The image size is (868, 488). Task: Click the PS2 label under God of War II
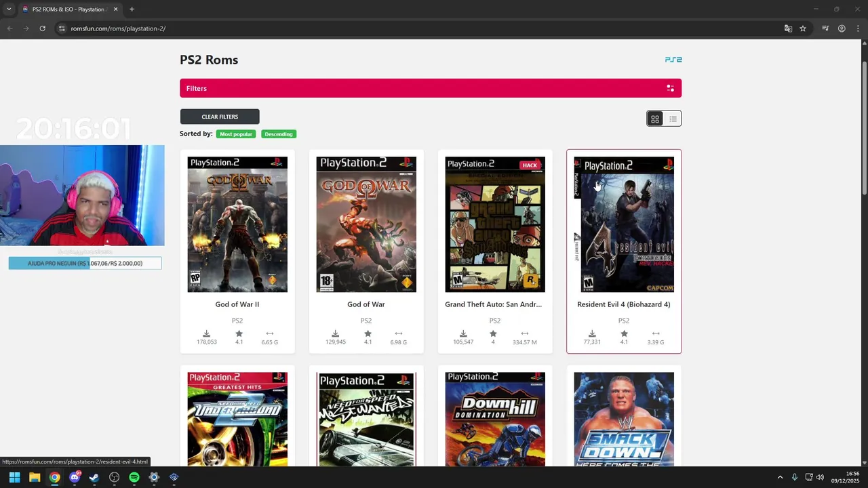point(237,321)
